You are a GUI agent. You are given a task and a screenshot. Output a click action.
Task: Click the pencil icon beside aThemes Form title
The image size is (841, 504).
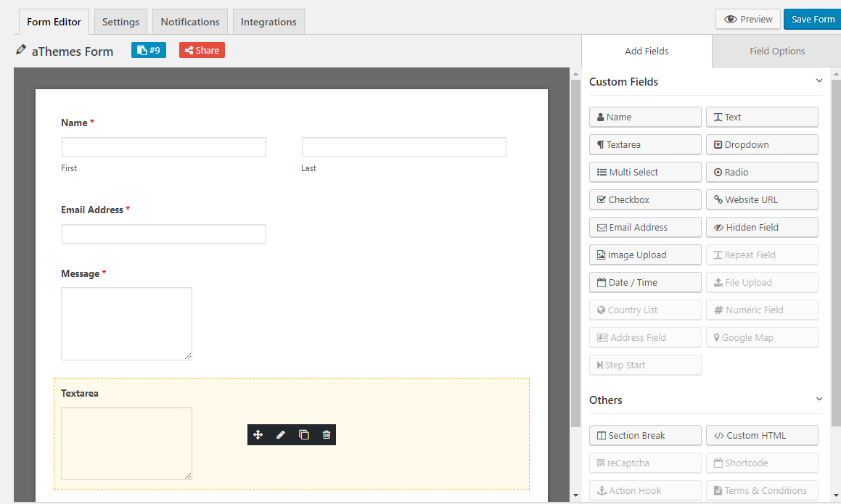click(x=21, y=50)
